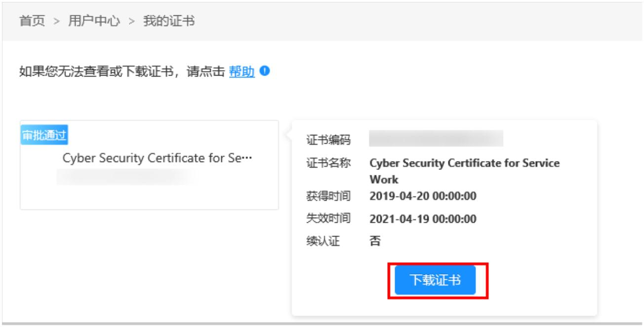The height and width of the screenshot is (327, 644).
Task: Click the expiry date 2021-04-19
Action: point(423,219)
